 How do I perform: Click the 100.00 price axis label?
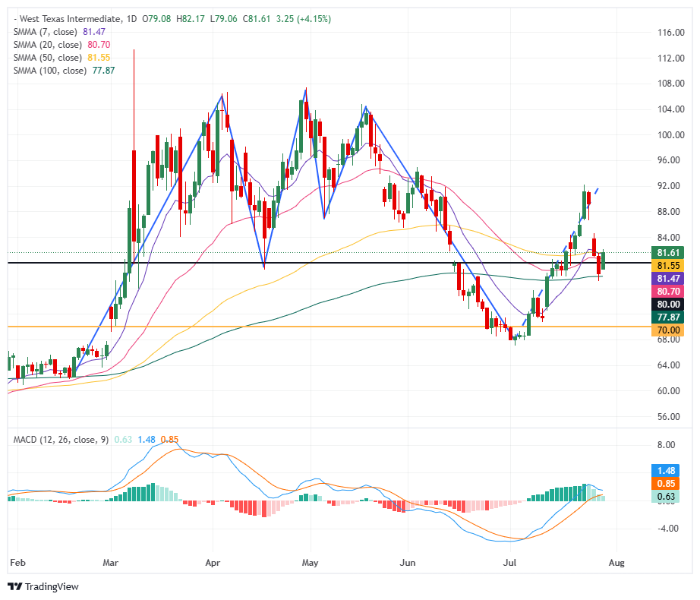tap(670, 135)
